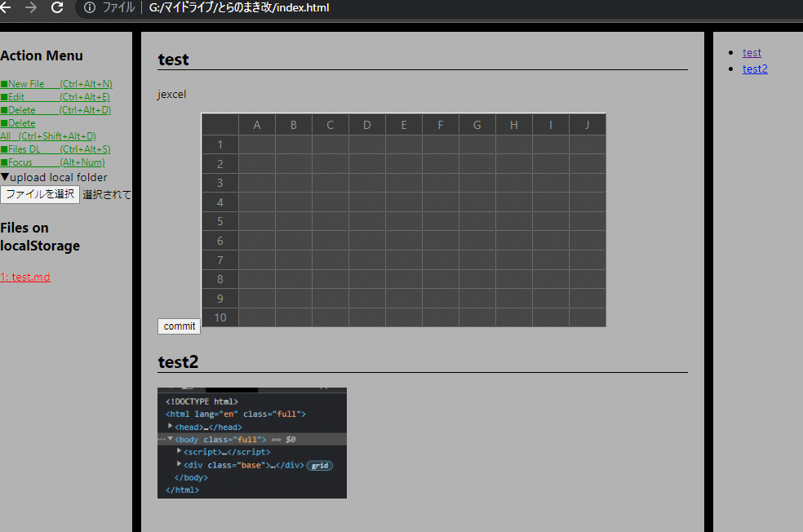Click the test heading
The image size is (803, 532).
(173, 60)
